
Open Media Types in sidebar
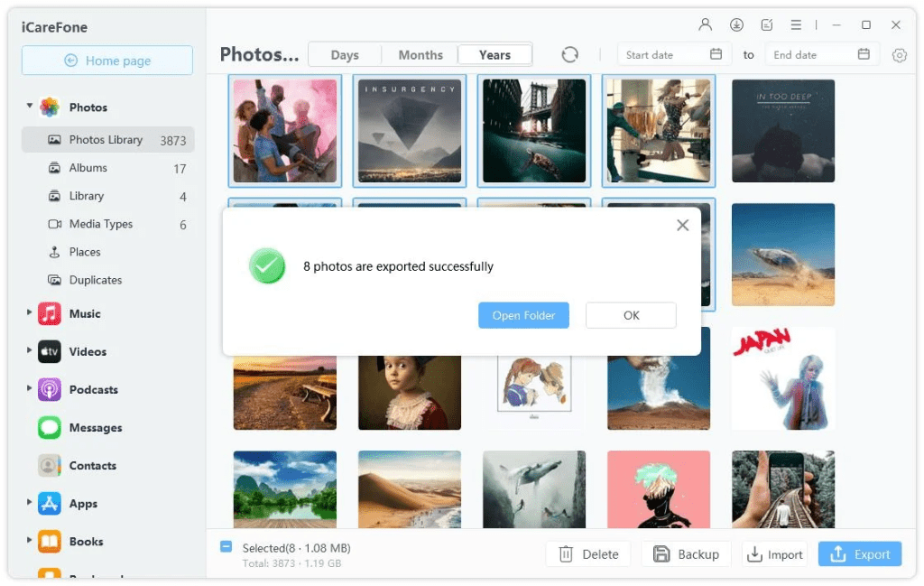click(108, 224)
